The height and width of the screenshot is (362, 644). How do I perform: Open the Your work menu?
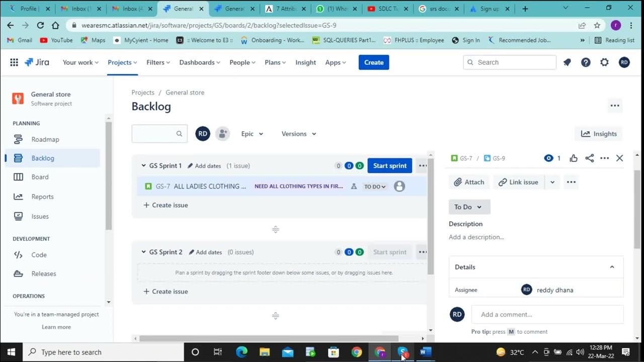81,62
